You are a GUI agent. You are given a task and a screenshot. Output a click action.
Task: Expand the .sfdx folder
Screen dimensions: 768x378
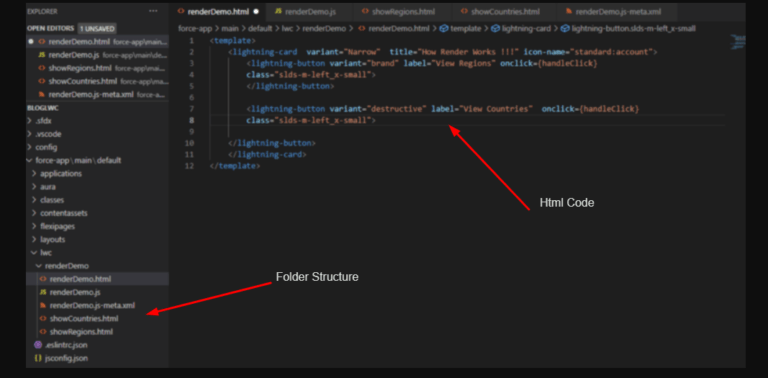[97, 120]
